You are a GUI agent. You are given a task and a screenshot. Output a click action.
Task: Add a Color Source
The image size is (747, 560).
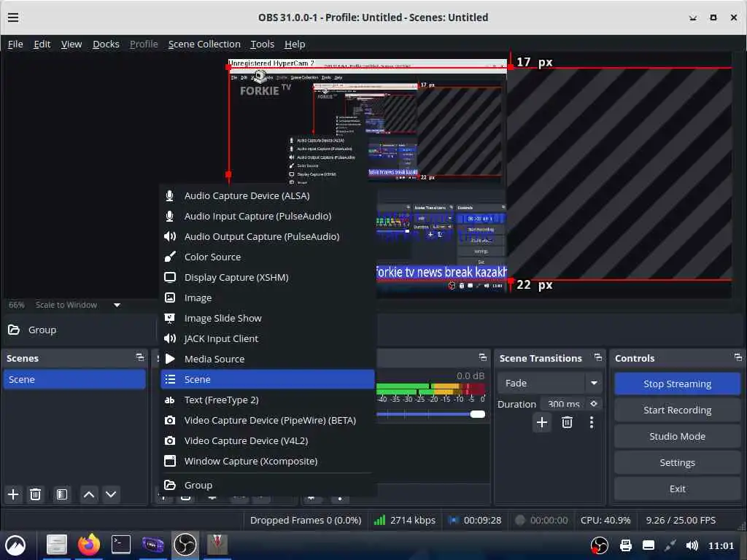(267, 257)
